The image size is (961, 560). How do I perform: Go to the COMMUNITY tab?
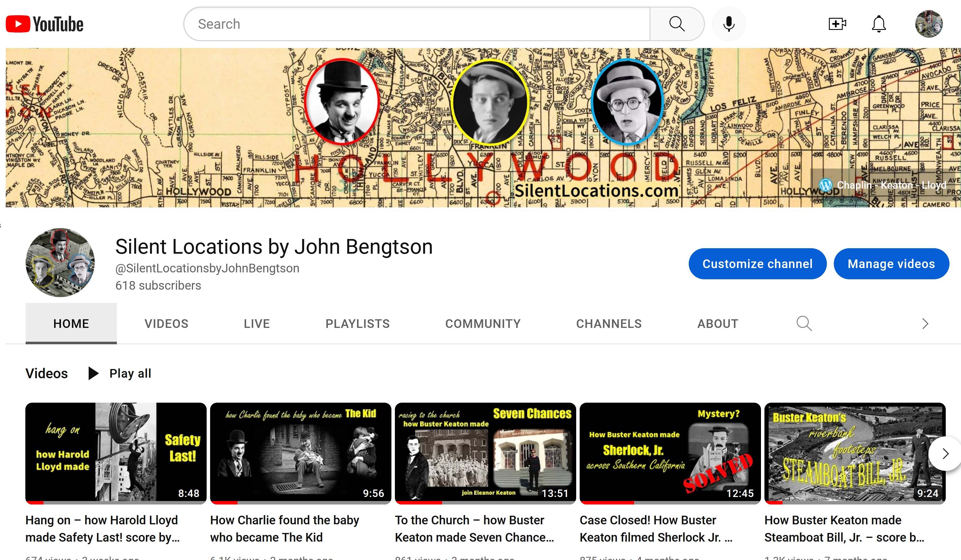click(x=483, y=324)
